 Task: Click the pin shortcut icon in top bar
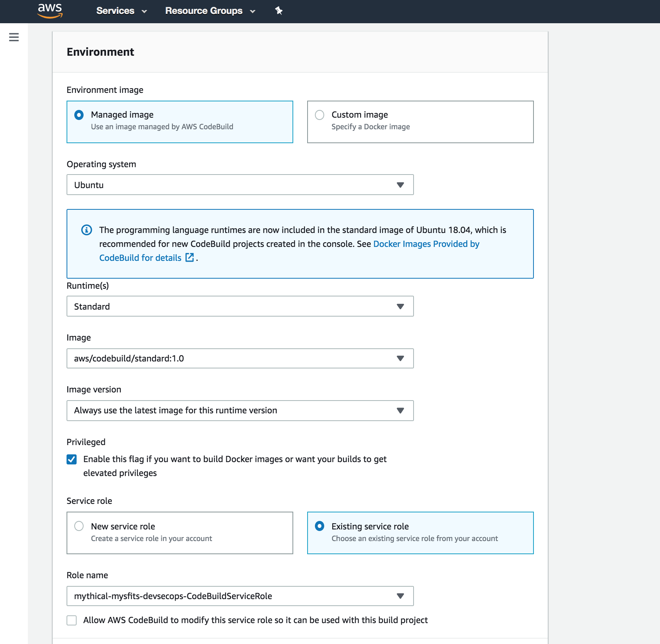[x=279, y=11]
